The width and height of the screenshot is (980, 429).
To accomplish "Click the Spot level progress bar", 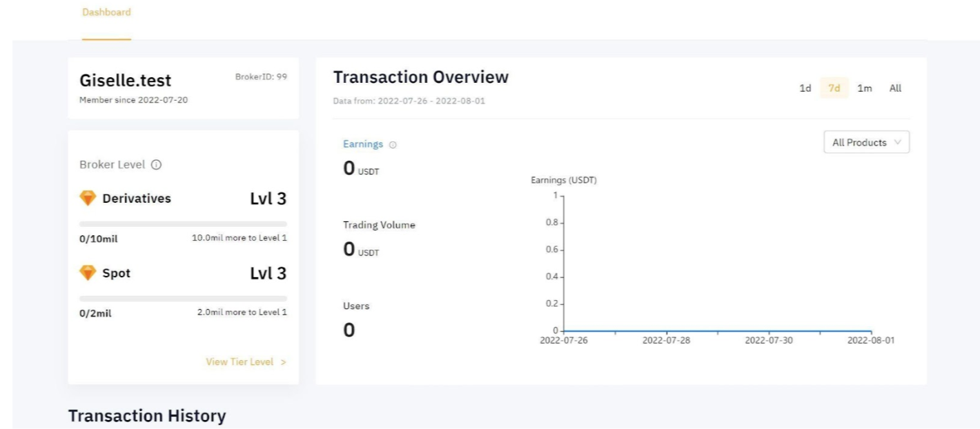I will [183, 299].
